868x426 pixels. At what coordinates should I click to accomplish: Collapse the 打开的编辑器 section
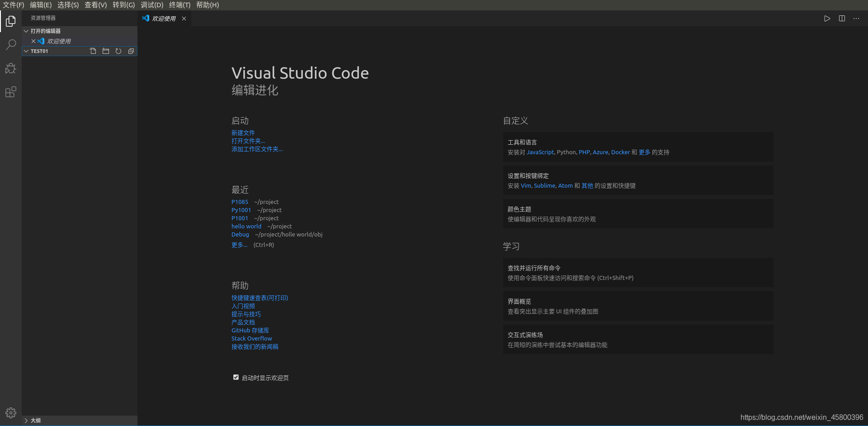[26, 31]
